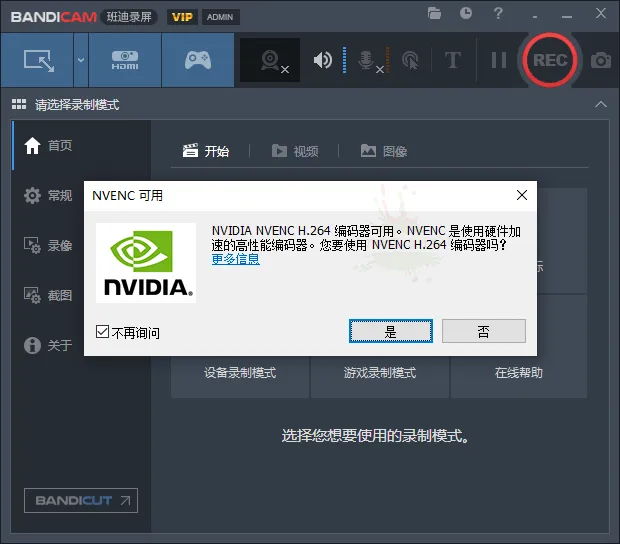This screenshot has height=544, width=620.
Task: Click the camera screenshot icon
Action: pyautogui.click(x=600, y=60)
